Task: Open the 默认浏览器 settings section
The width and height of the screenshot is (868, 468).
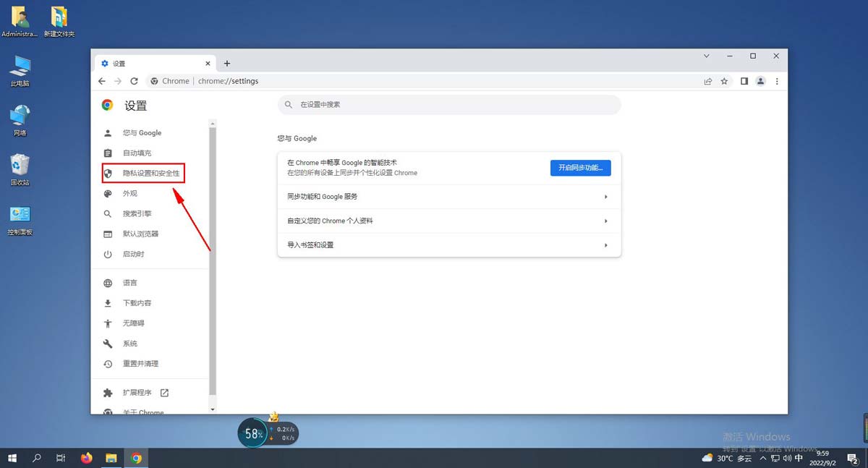Action: (140, 234)
